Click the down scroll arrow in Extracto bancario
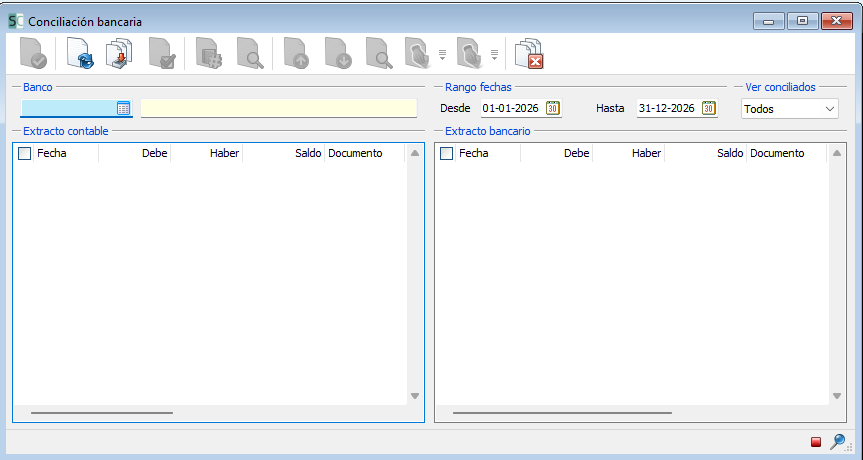Viewport: 863px width, 460px height. pyautogui.click(x=837, y=396)
